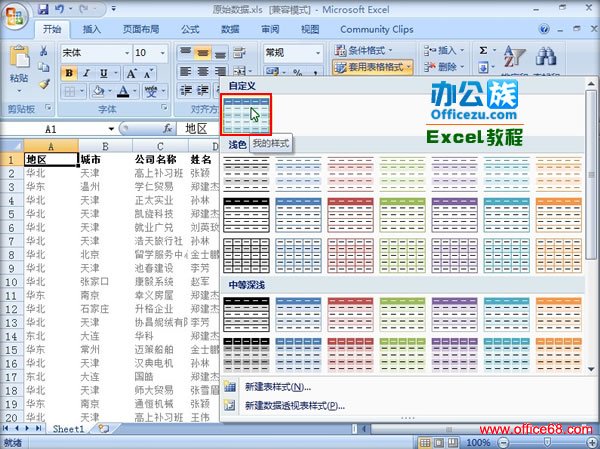The height and width of the screenshot is (449, 600).
Task: Align text to top of cell
Action: point(186,52)
